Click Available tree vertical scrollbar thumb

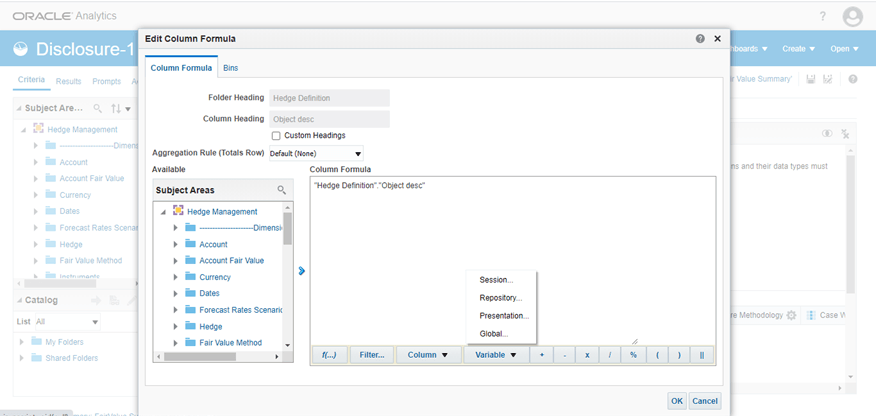click(x=287, y=228)
